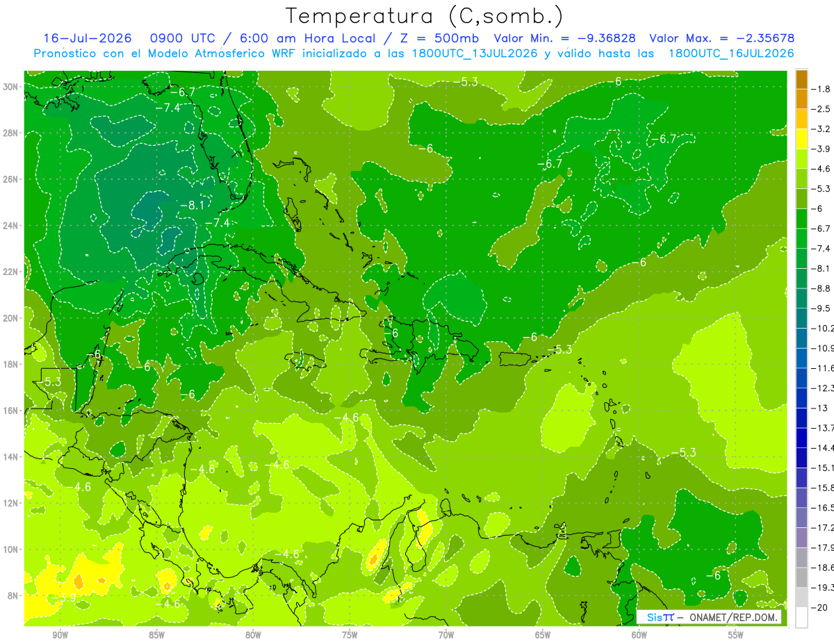
Task: Click 'Valor Min. = -9.36828' text
Action: pyautogui.click(x=564, y=38)
